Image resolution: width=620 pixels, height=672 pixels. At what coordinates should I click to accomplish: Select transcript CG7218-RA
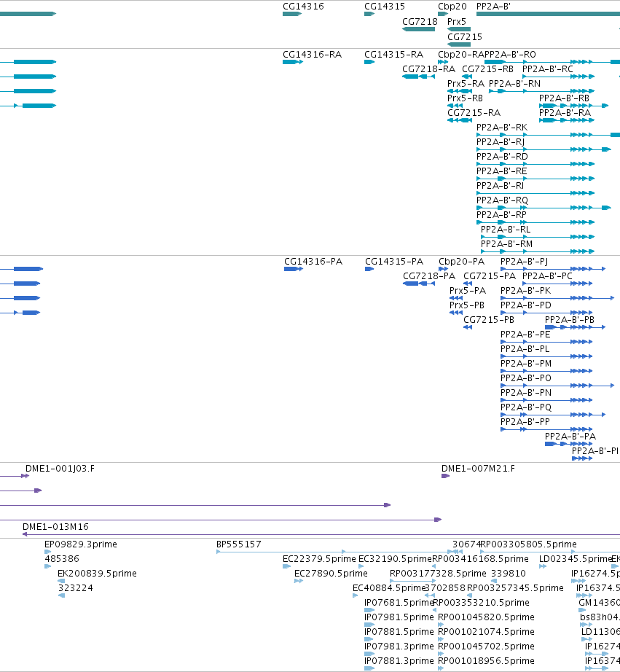pos(428,69)
